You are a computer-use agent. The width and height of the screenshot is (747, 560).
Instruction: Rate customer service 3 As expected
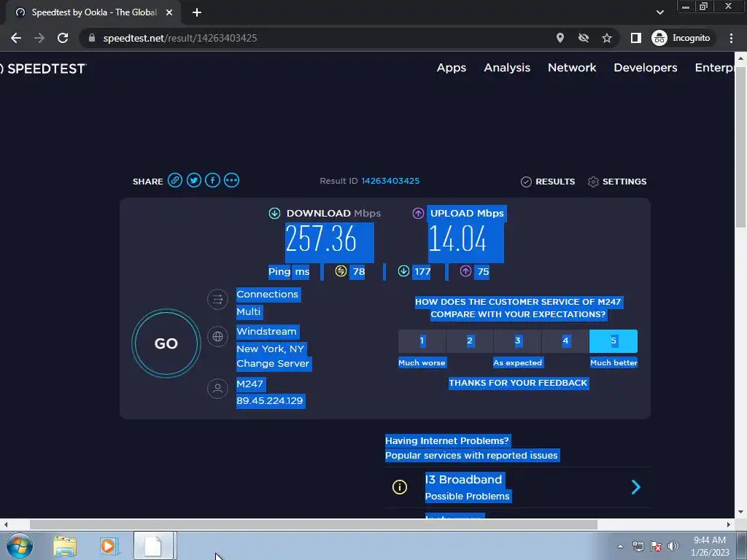point(517,341)
